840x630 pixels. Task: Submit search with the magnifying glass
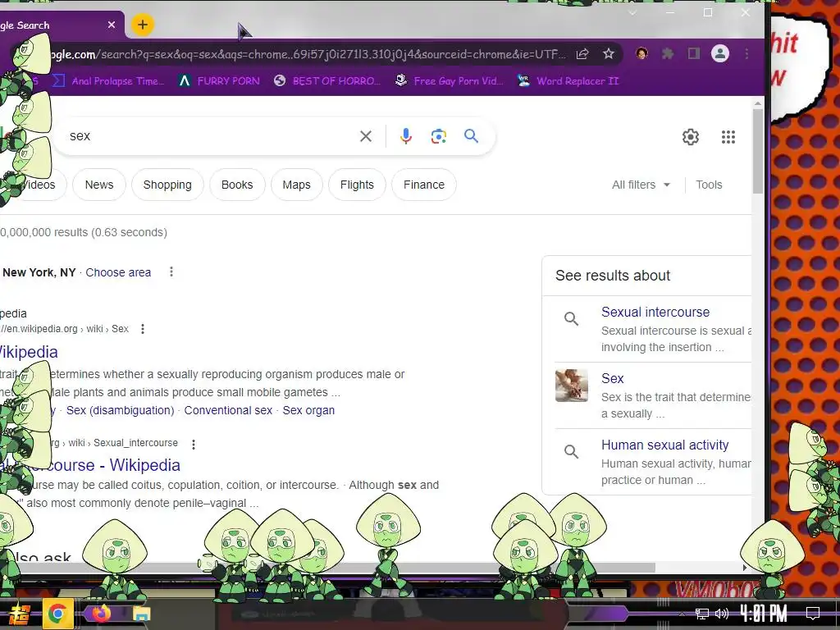[472, 136]
